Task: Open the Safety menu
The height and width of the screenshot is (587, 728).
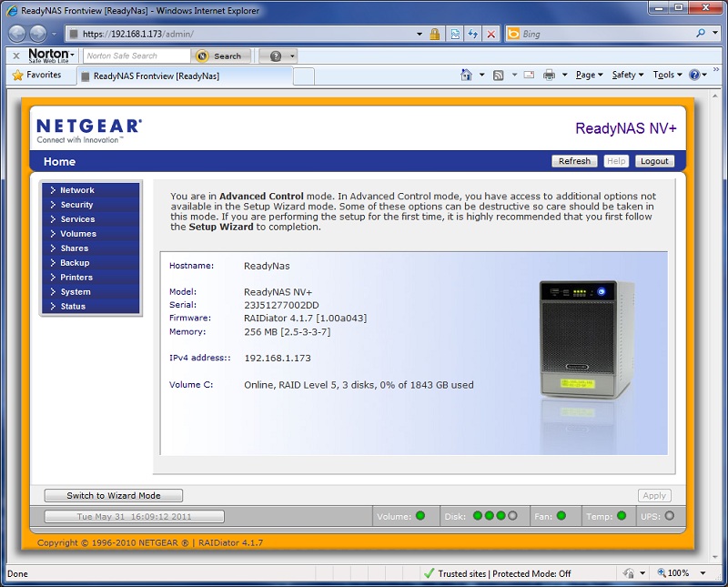Action: 628,75
